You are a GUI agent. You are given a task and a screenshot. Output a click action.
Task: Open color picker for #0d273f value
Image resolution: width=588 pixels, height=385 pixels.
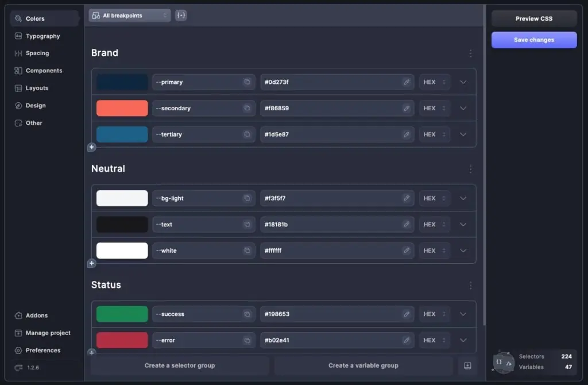(x=407, y=82)
